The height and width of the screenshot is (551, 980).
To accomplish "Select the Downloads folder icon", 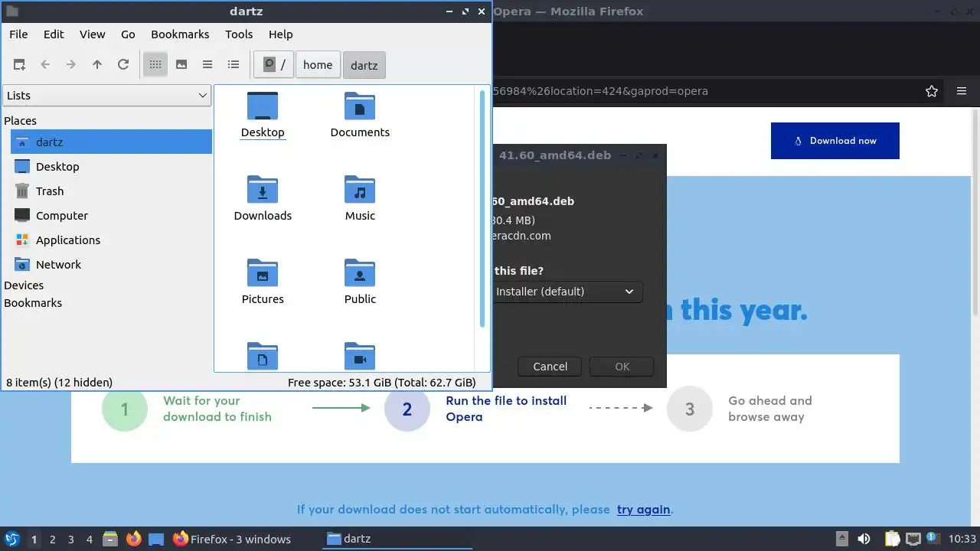I will 263,198.
